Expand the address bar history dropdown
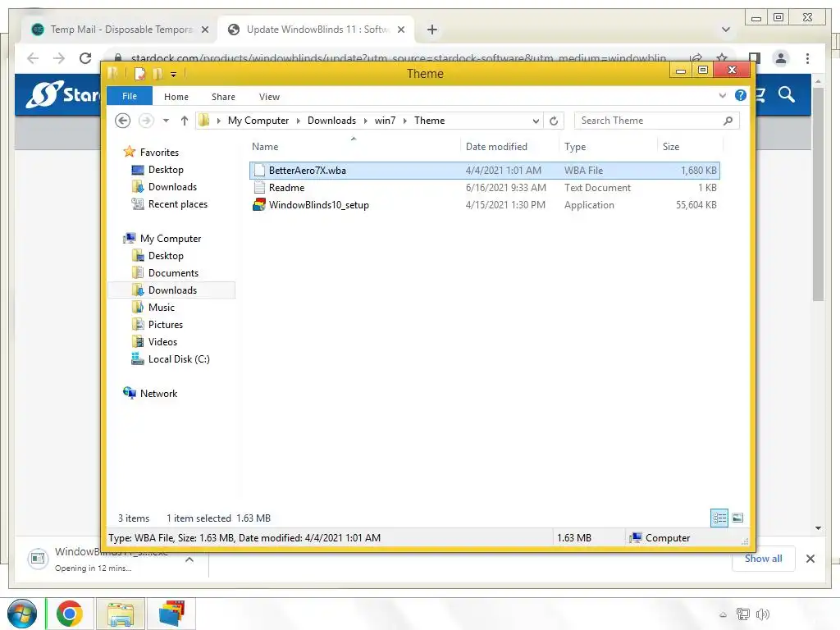Viewport: 840px width, 630px height. [x=536, y=121]
